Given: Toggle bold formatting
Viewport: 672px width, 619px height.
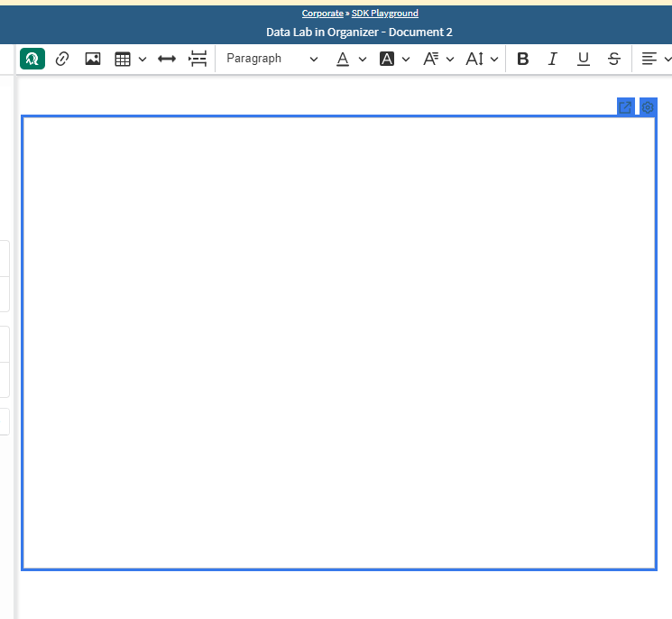Looking at the screenshot, I should tap(523, 59).
